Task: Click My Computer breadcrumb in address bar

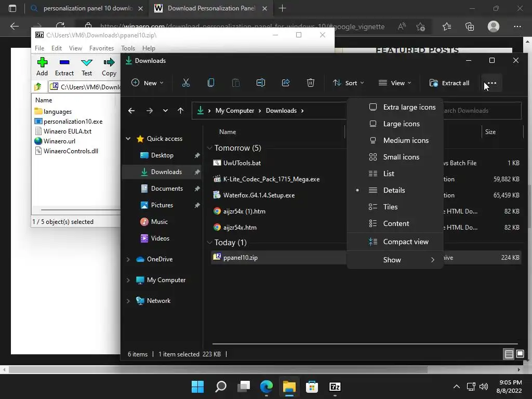Action: [235, 111]
